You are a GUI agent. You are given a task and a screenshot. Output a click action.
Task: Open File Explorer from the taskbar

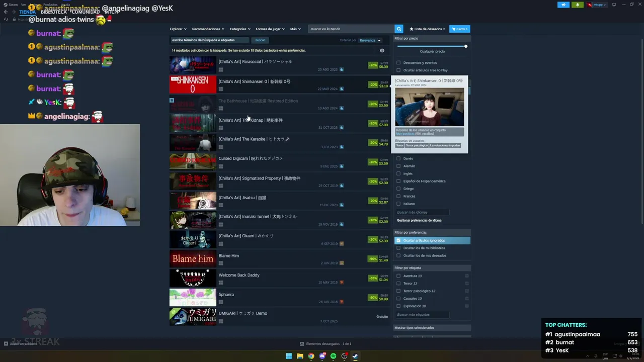click(x=300, y=356)
